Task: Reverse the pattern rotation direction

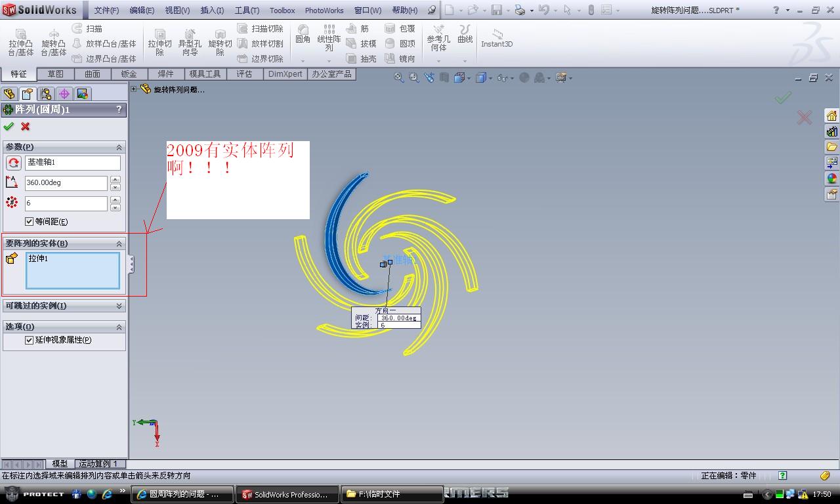Action: pyautogui.click(x=13, y=163)
